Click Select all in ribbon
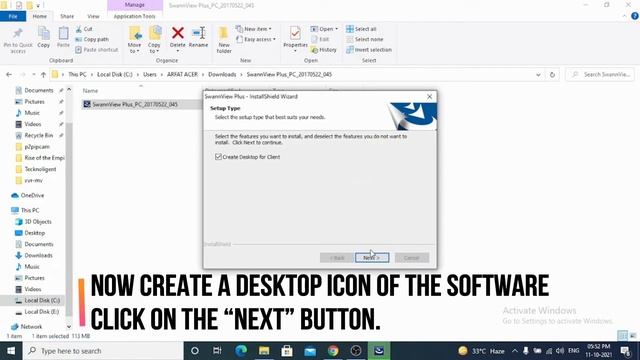Image resolution: width=640 pixels, height=360 pixels. 361,29
